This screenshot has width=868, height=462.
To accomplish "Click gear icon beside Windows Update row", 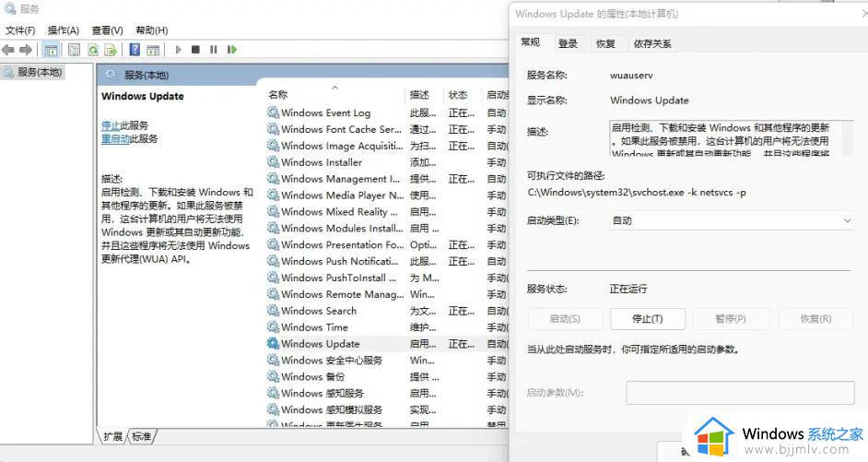I will coord(273,343).
